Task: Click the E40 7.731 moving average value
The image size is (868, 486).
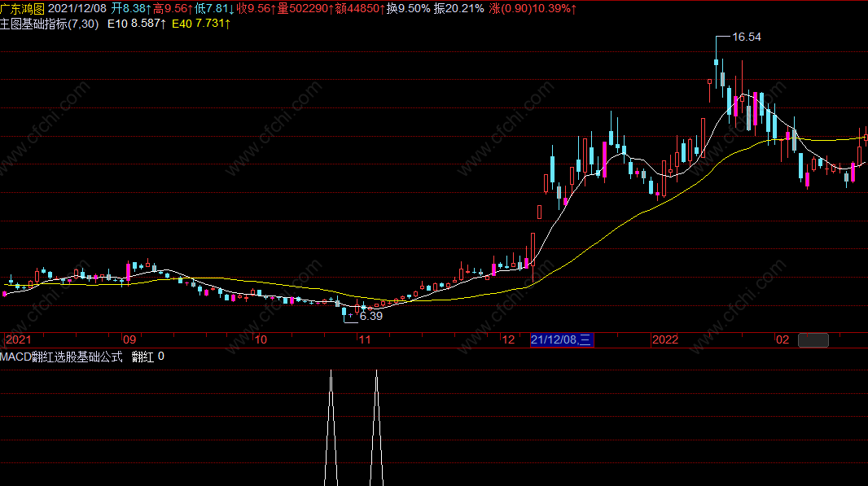Action: click(201, 24)
